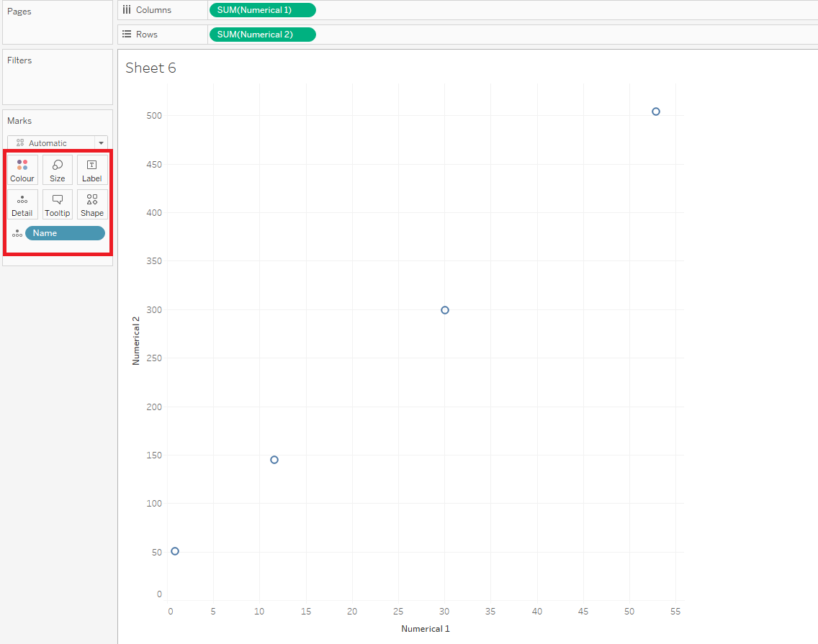Select the data point near 500 on Numerical 2

point(656,112)
